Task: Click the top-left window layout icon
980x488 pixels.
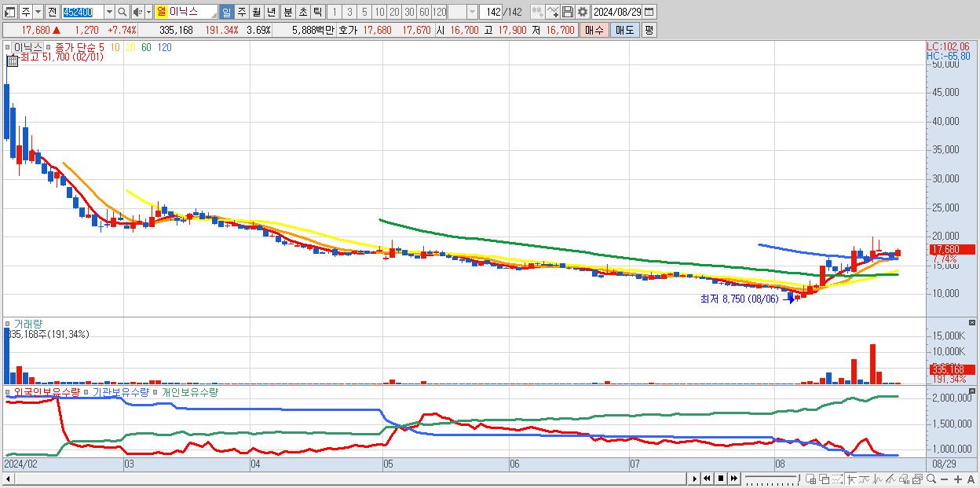Action: click(x=9, y=12)
